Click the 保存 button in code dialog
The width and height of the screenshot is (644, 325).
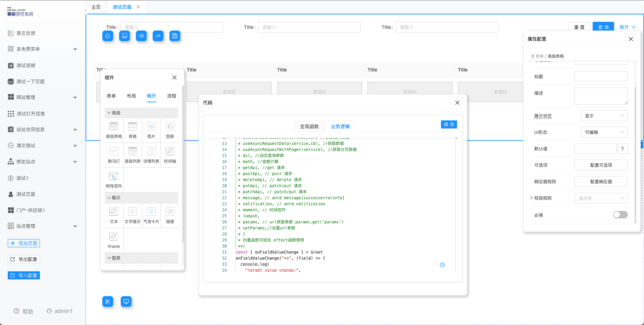point(449,124)
